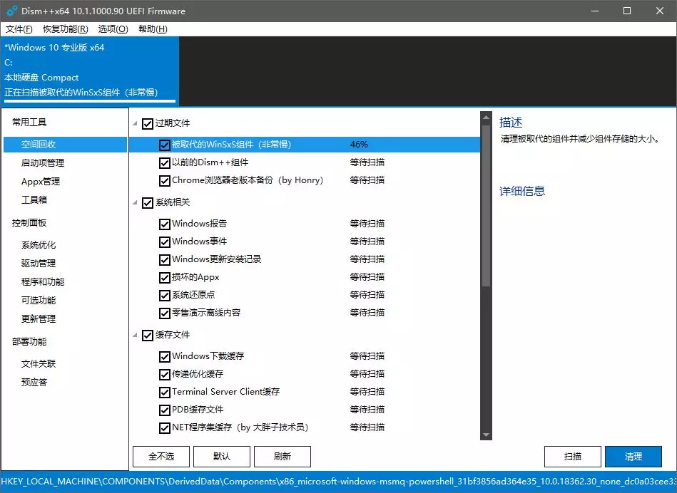
Task: Uncheck 以前的Dism++组件 checkbox
Action: [164, 163]
